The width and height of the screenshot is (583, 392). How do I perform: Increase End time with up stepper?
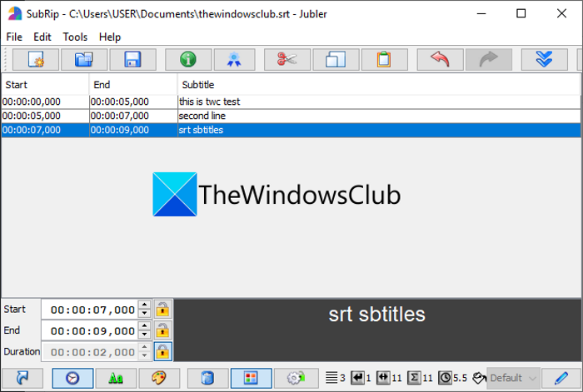pyautogui.click(x=144, y=326)
